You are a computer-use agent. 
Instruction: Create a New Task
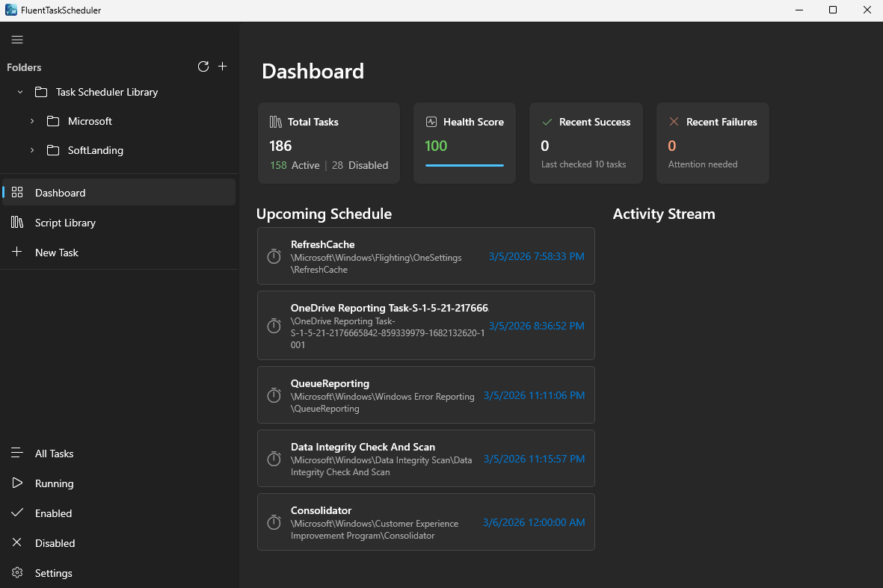(x=55, y=253)
